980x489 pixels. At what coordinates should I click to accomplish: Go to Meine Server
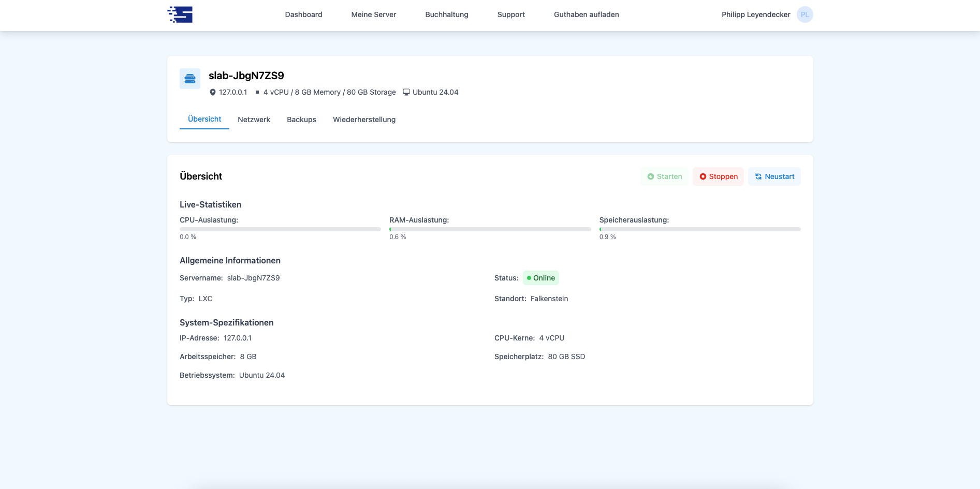coord(373,14)
